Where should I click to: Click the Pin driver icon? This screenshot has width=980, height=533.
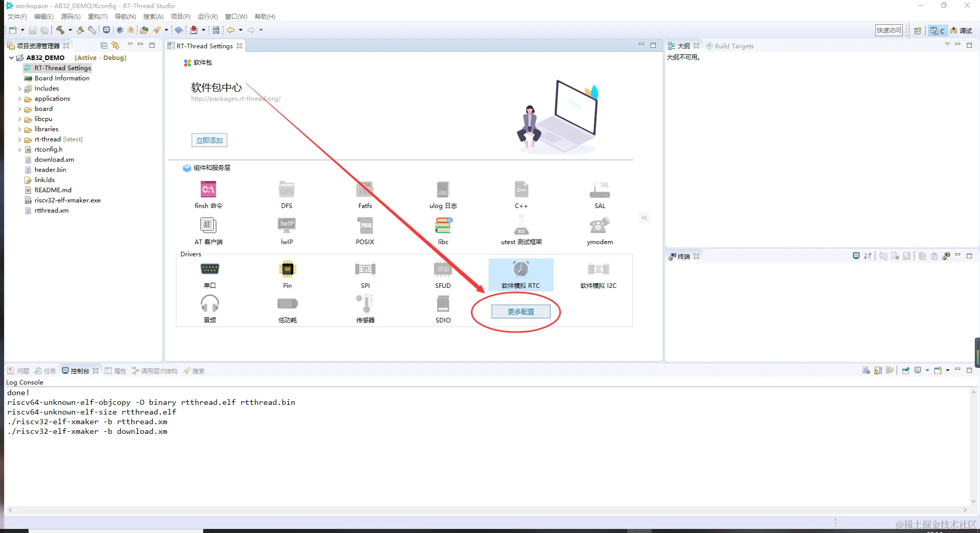click(x=287, y=269)
